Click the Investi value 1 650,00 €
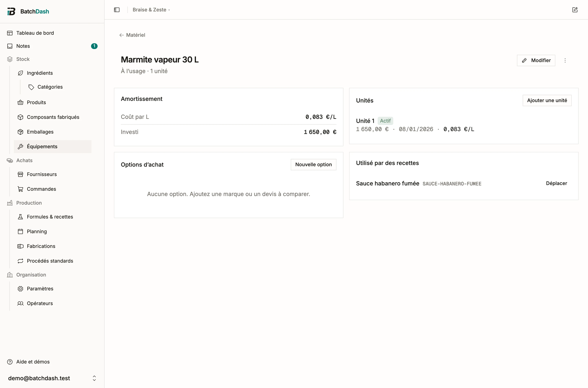The height and width of the screenshot is (388, 588). (x=320, y=132)
